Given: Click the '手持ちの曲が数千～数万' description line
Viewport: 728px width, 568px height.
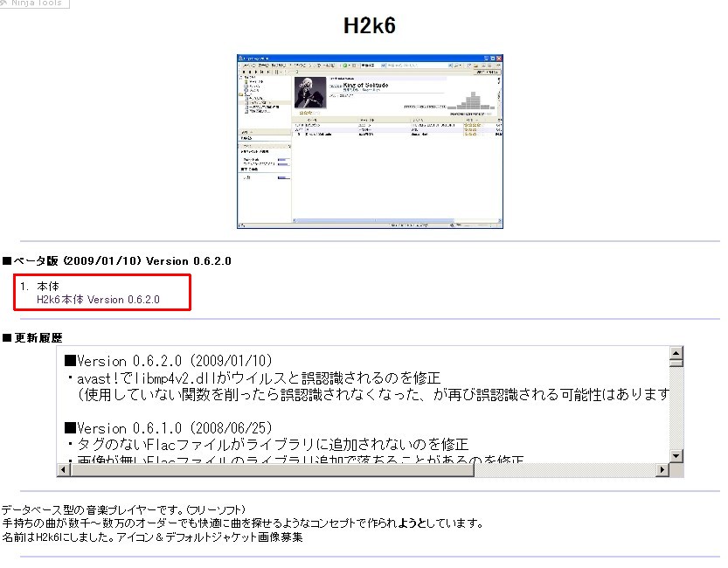Looking at the screenshot, I should (x=242, y=523).
